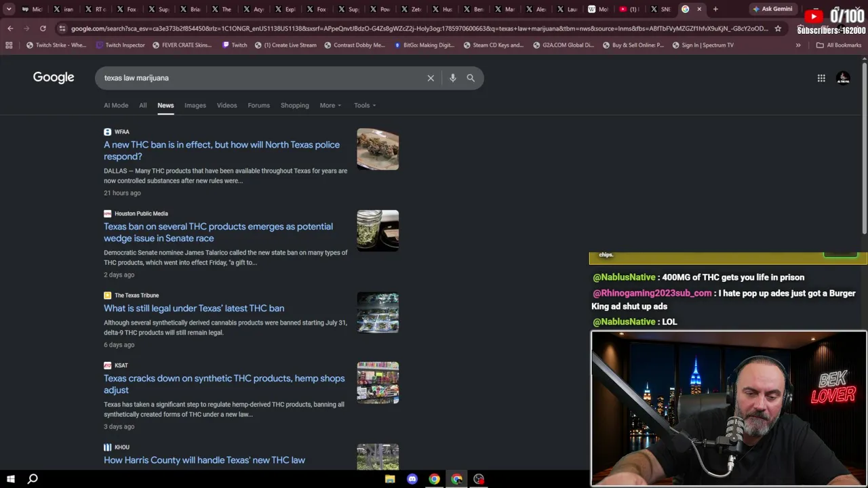This screenshot has width=868, height=488.
Task: Open the 'Contrast Dobby Me...' bookmark
Action: [354, 45]
